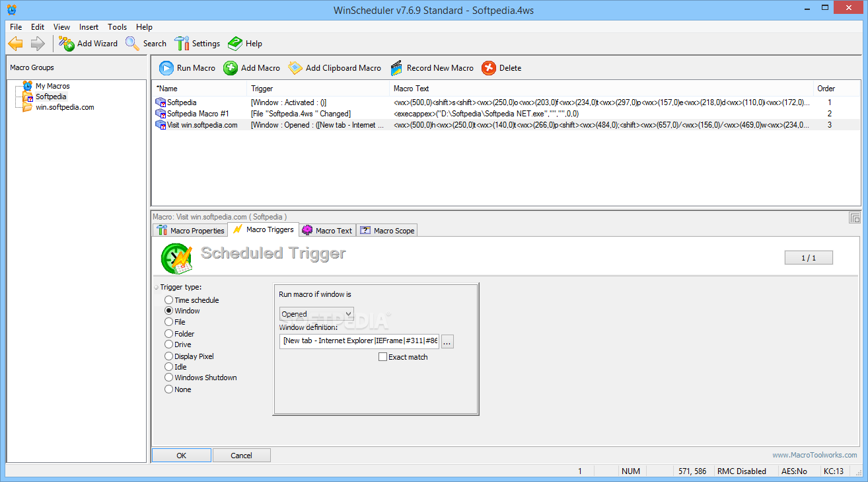
Task: Sort by the Order column header
Action: click(828, 89)
